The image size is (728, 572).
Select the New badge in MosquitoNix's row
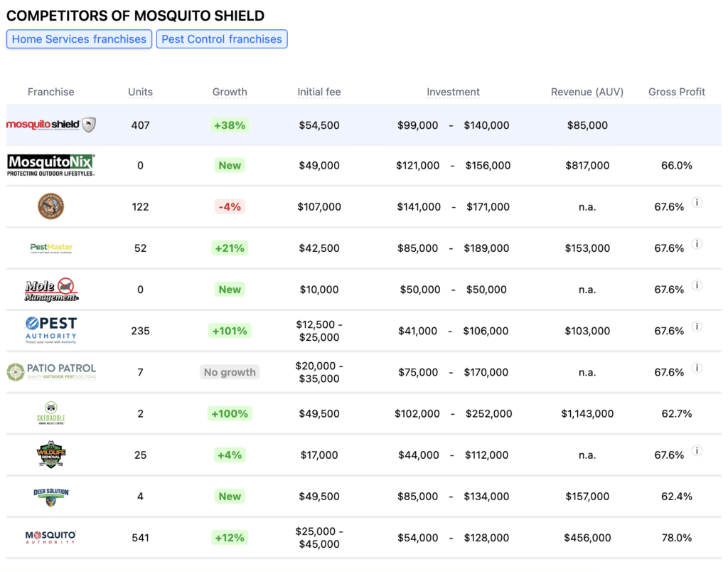(230, 166)
